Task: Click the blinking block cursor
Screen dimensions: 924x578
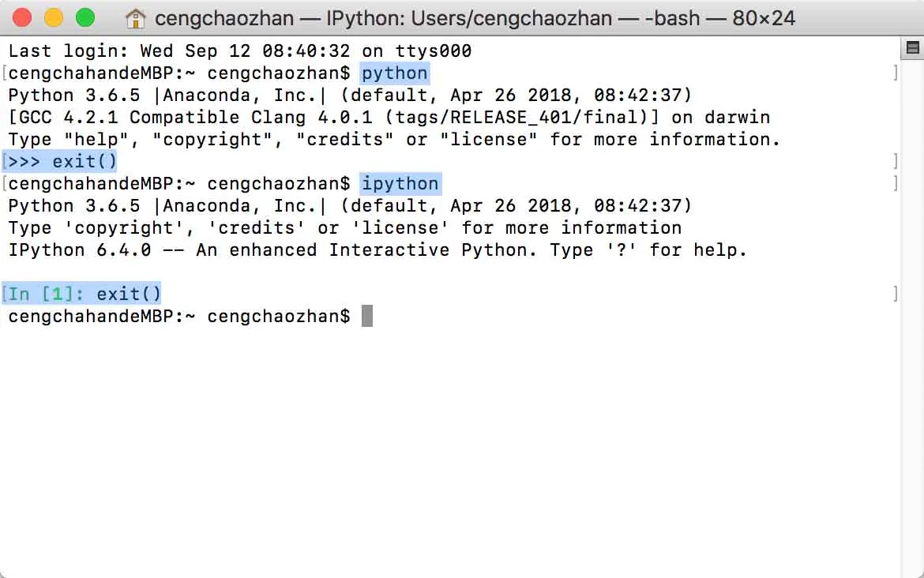Action: click(x=367, y=316)
